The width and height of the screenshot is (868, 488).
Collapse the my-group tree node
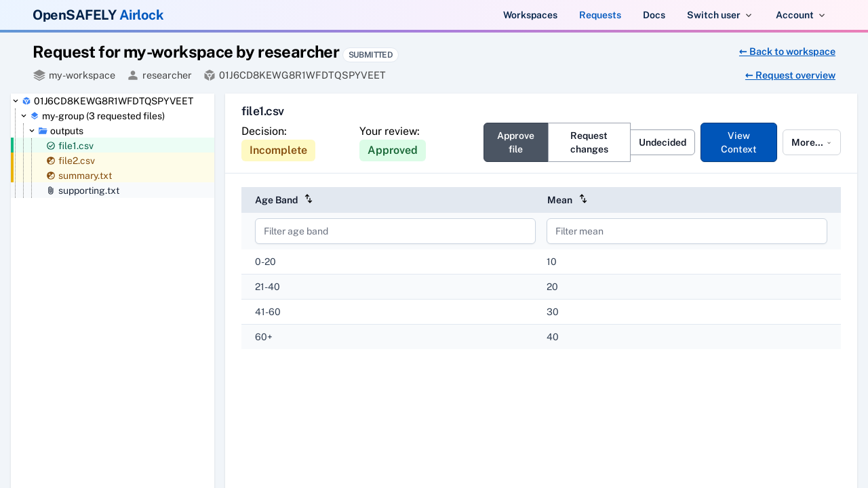[24, 115]
